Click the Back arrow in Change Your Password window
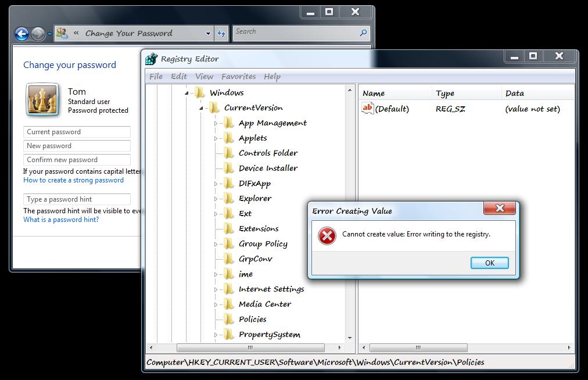The width and height of the screenshot is (588, 380). tap(21, 34)
